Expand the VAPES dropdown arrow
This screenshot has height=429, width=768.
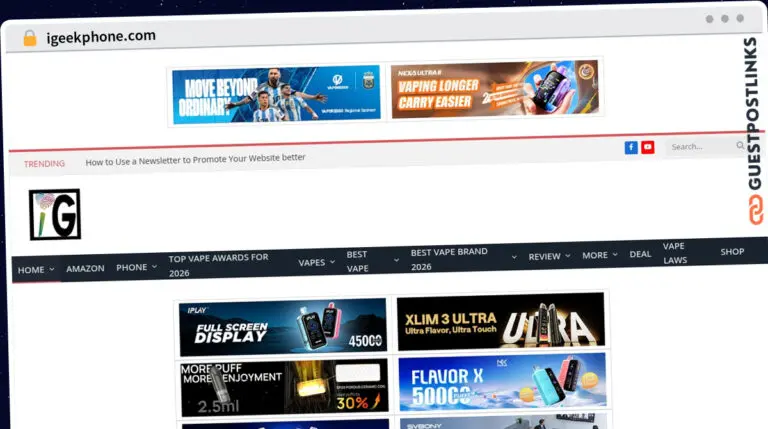coord(332,262)
